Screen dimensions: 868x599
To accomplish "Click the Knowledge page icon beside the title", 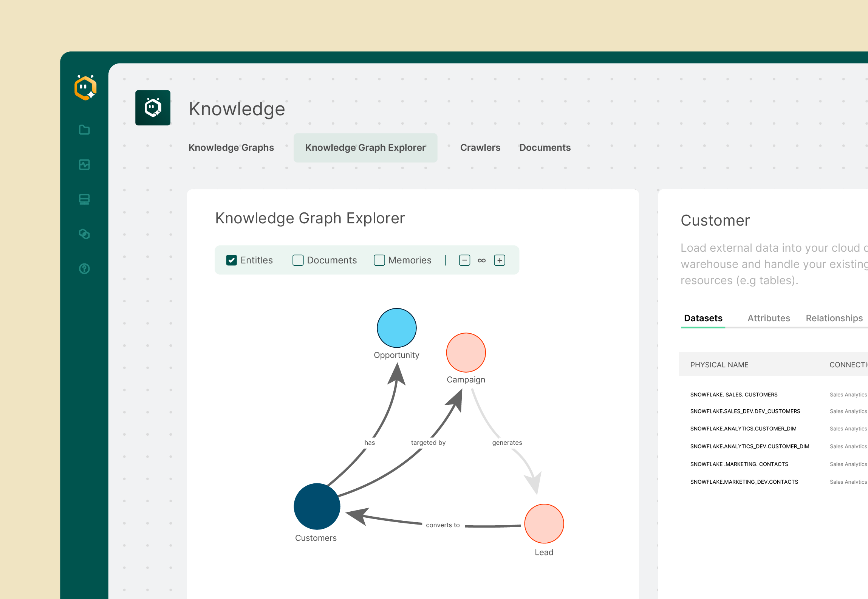I will [153, 108].
